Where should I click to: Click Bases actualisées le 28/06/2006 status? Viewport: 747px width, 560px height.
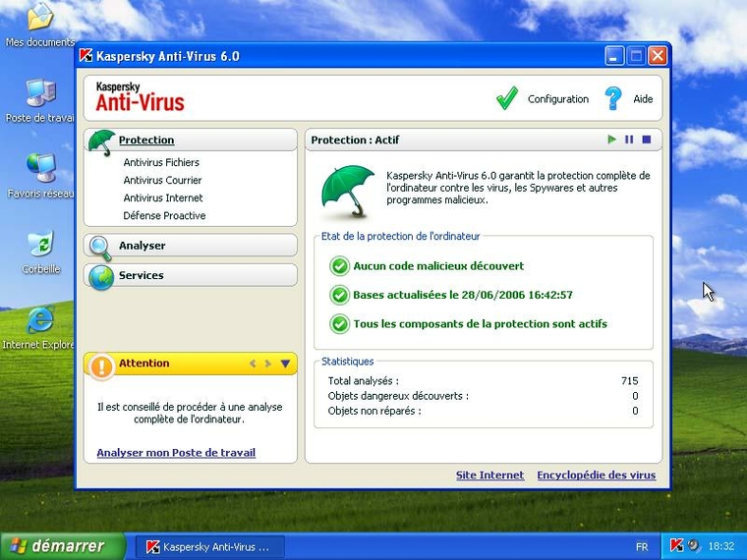463,295
